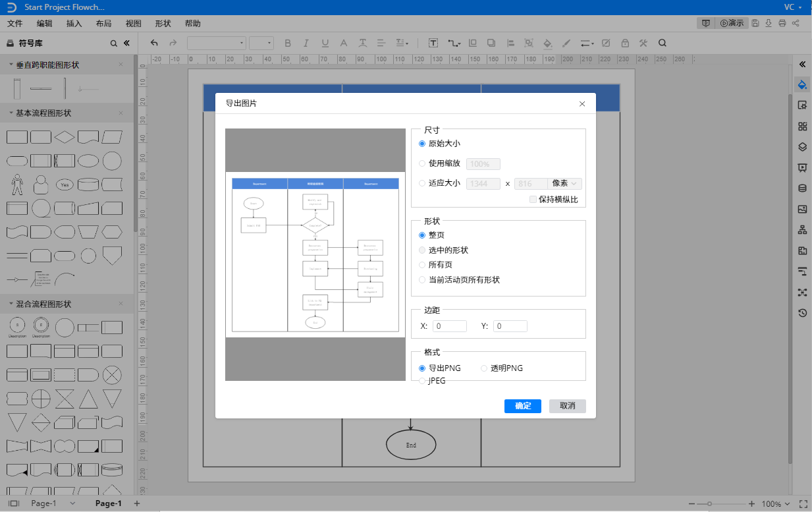Image resolution: width=812 pixels, height=512 pixels.
Task: Select the 使用缩放 radio option
Action: 422,163
